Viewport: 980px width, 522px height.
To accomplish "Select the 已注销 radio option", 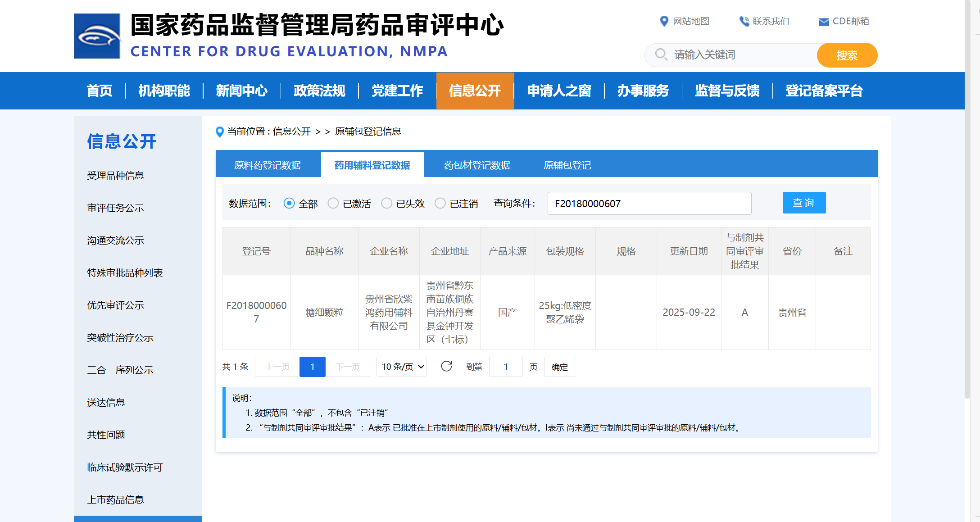I will pyautogui.click(x=440, y=204).
